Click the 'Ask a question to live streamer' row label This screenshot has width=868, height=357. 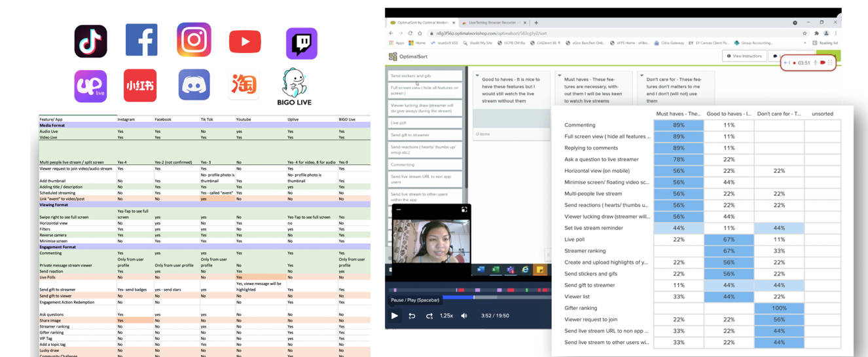[x=602, y=159]
